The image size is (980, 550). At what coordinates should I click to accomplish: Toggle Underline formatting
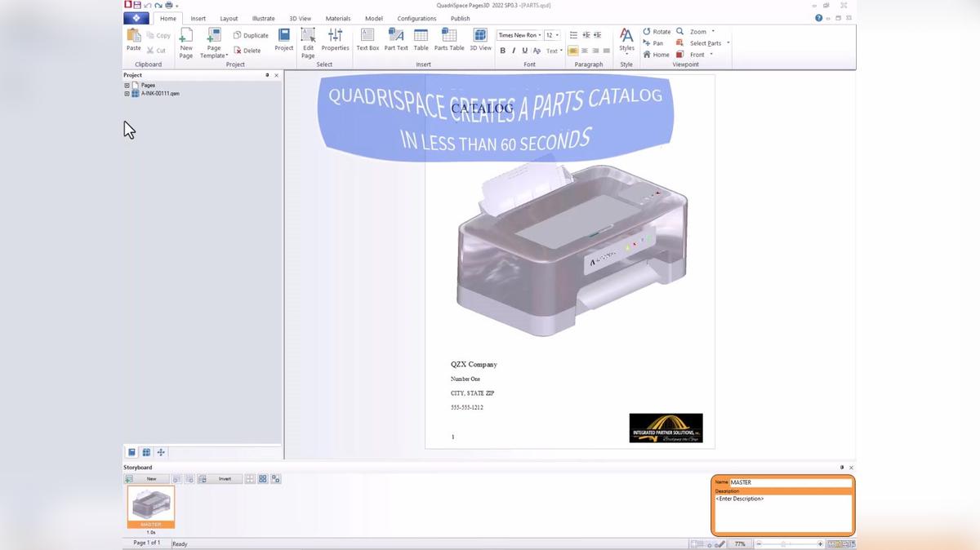tap(524, 51)
